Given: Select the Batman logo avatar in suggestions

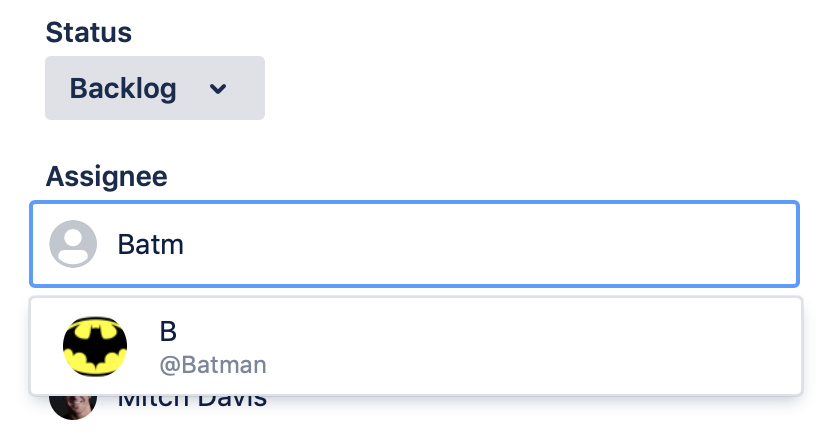Looking at the screenshot, I should (95, 346).
